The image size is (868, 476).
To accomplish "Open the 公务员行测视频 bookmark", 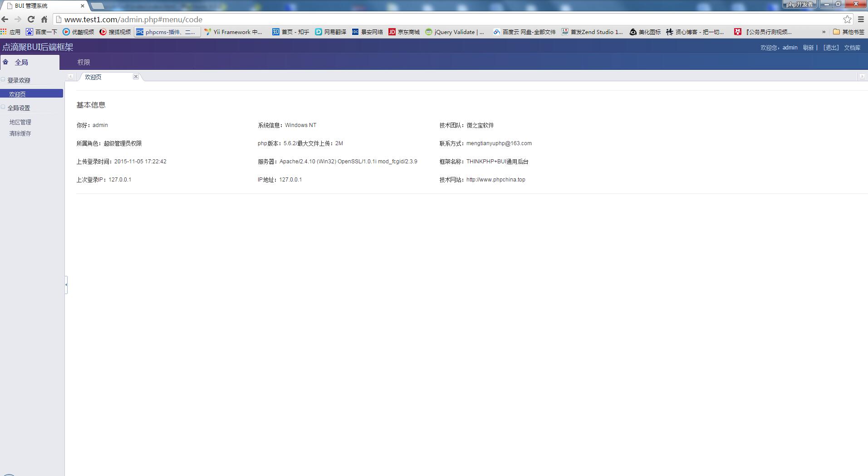I will point(763,32).
